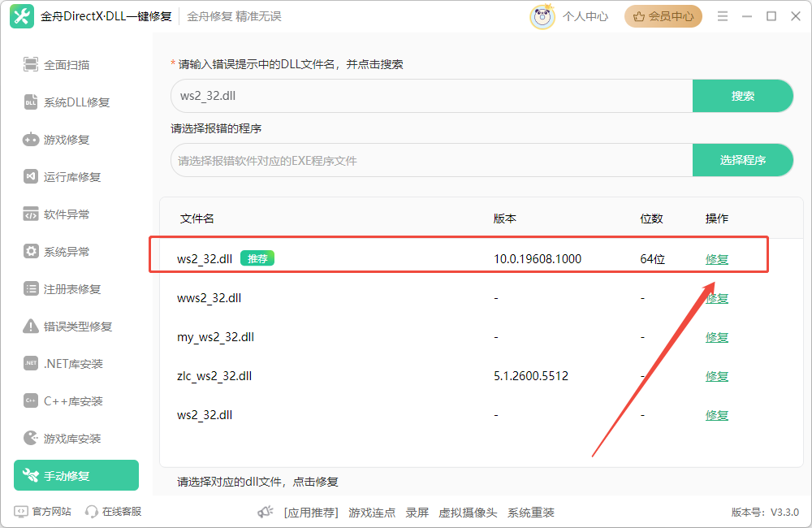Focus the DLL file name input field
The image size is (812, 528).
point(431,96)
